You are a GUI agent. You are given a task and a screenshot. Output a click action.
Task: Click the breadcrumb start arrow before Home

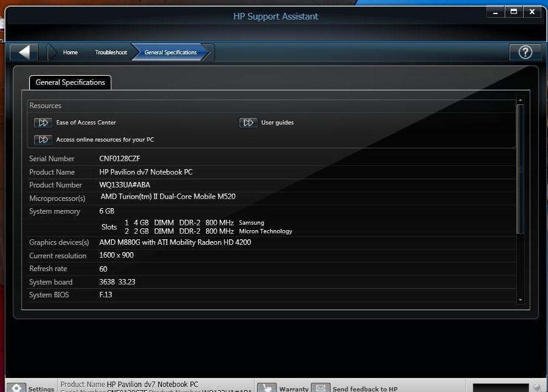click(52, 53)
